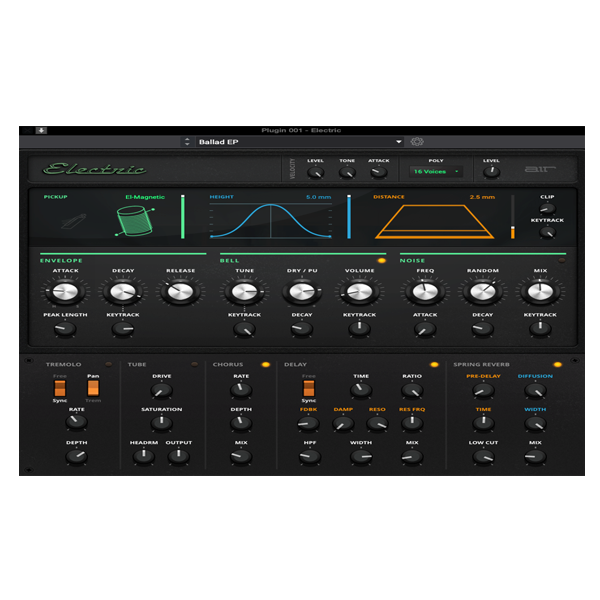Click the Velocity Tone knob
The width and height of the screenshot is (600, 600).
pos(347,173)
